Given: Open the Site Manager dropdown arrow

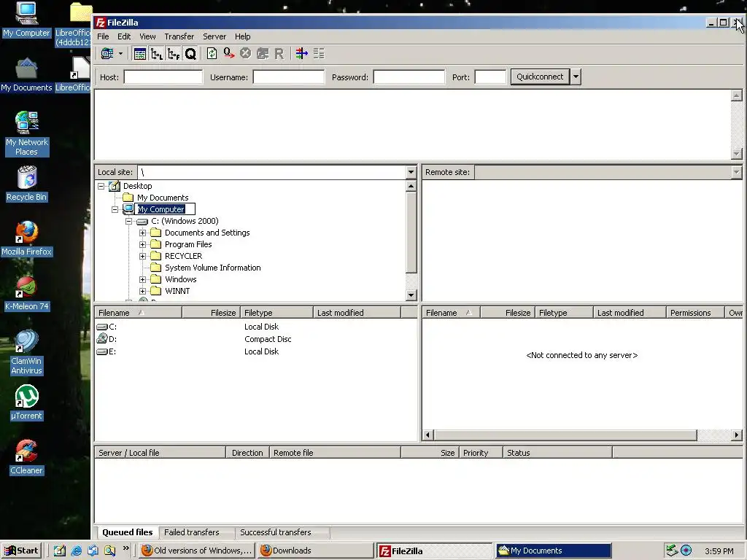Looking at the screenshot, I should click(x=120, y=54).
